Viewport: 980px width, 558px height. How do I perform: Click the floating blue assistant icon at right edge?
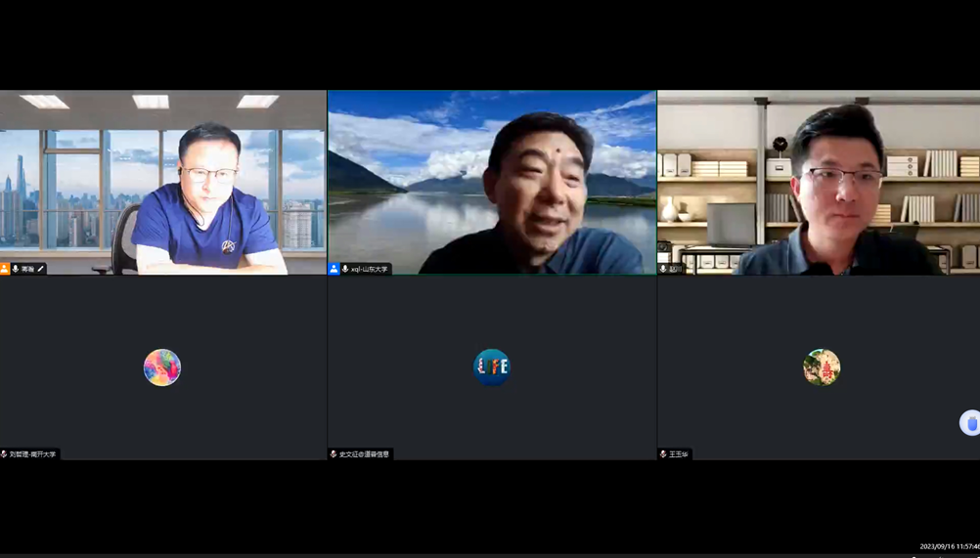pyautogui.click(x=970, y=423)
